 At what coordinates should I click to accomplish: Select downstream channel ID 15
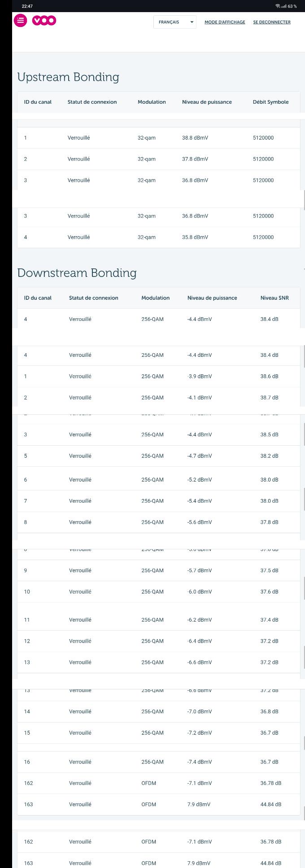pos(27,732)
